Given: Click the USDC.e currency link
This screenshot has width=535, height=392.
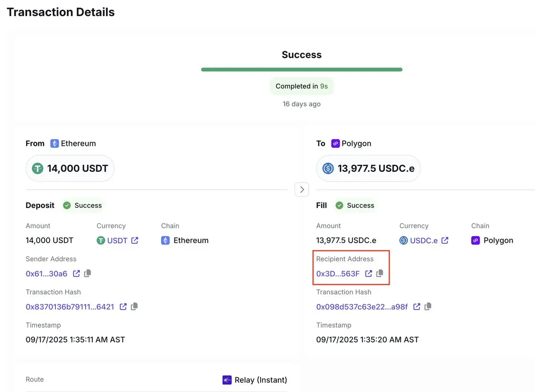Looking at the screenshot, I should click(423, 240).
